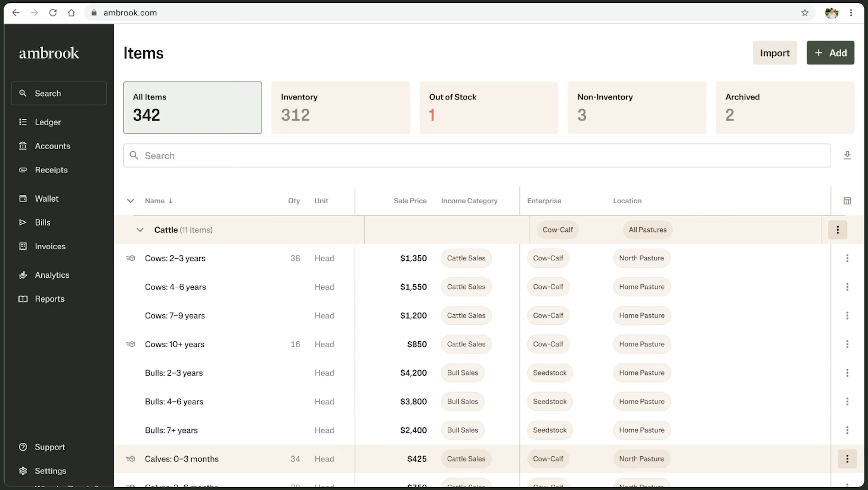Toggle all groups with the header chevron
Viewport: 868px width, 490px height.
pos(130,201)
